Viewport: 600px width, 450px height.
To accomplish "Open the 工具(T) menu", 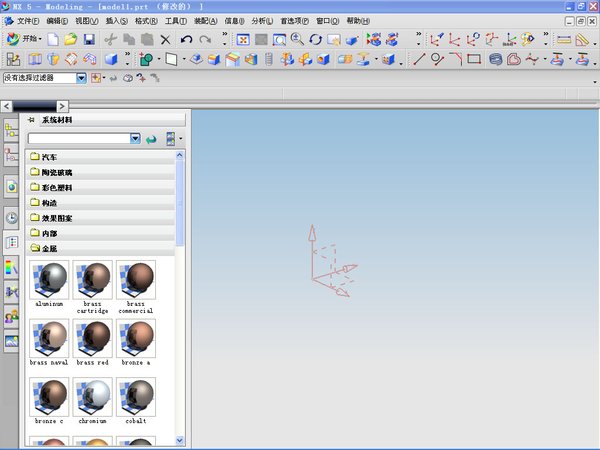I will point(176,21).
